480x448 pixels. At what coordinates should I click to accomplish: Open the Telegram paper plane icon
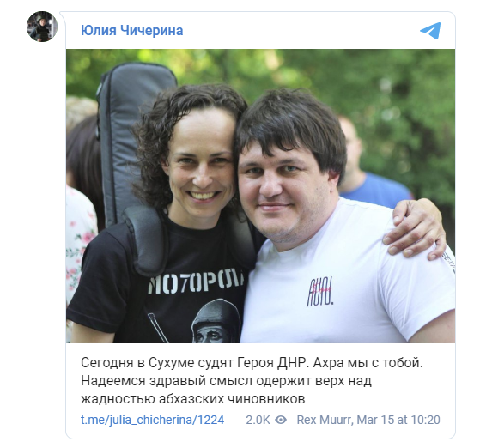430,31
